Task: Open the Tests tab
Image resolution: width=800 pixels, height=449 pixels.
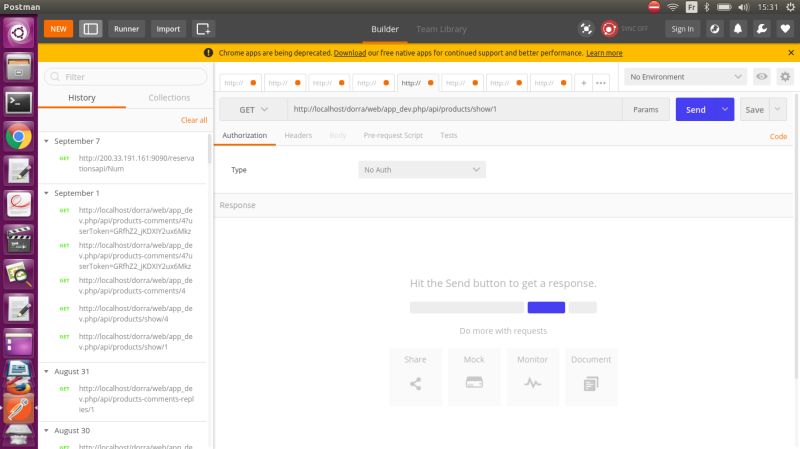Action: 448,135
